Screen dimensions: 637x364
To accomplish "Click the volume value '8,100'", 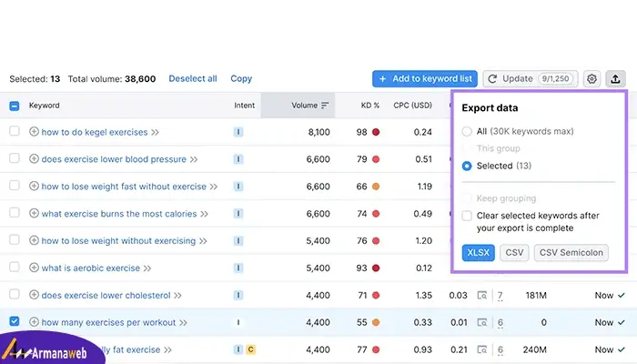I will 318,132.
